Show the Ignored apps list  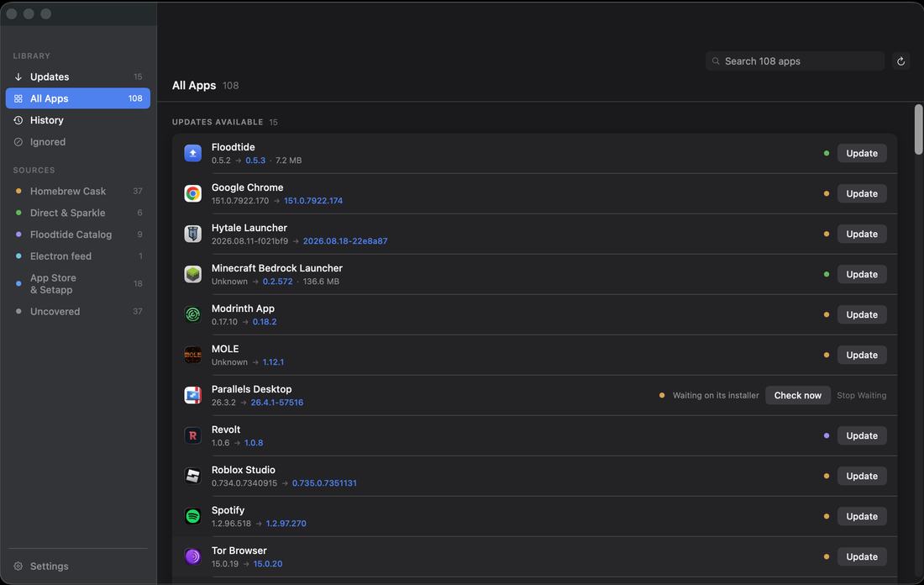tap(78, 142)
